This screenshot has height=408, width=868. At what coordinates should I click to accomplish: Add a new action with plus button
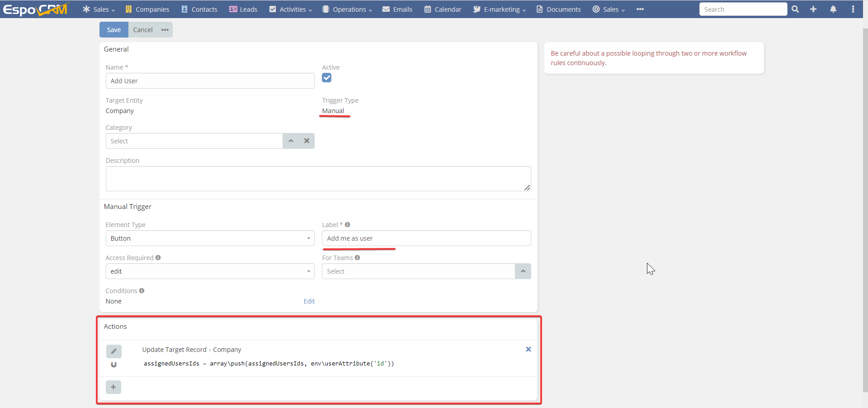[113, 387]
